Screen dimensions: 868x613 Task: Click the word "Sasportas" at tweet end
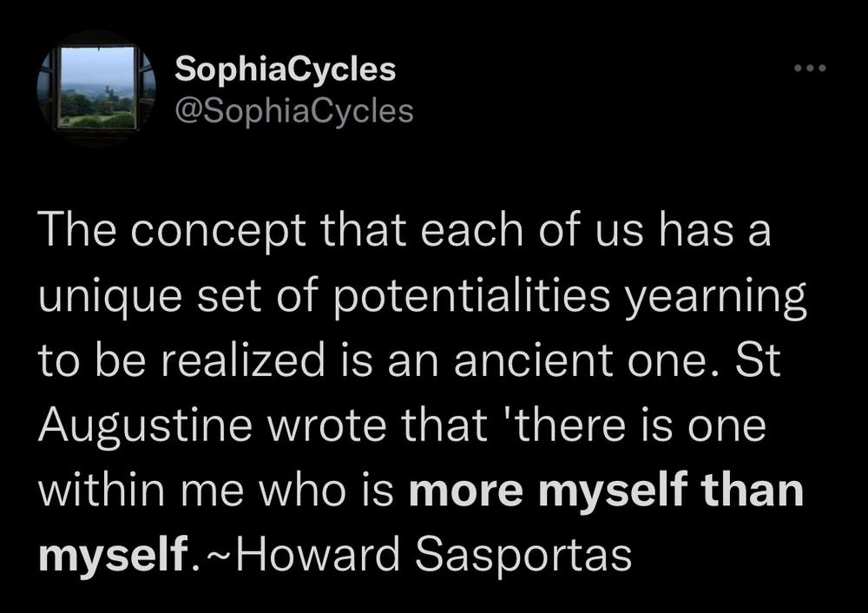(523, 554)
